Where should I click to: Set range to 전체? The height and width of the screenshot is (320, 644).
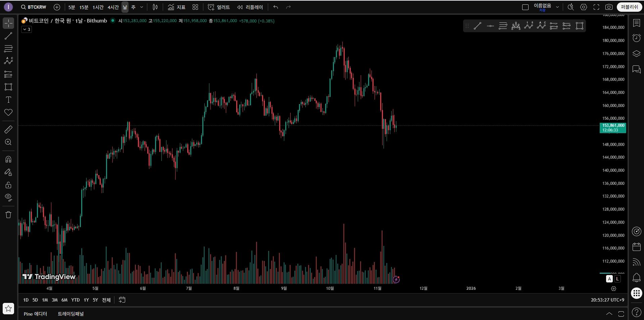point(106,300)
